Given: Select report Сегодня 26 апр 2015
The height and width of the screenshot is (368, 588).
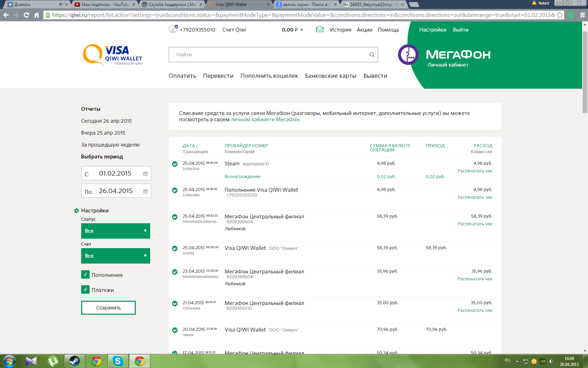Looking at the screenshot, I should 106,121.
